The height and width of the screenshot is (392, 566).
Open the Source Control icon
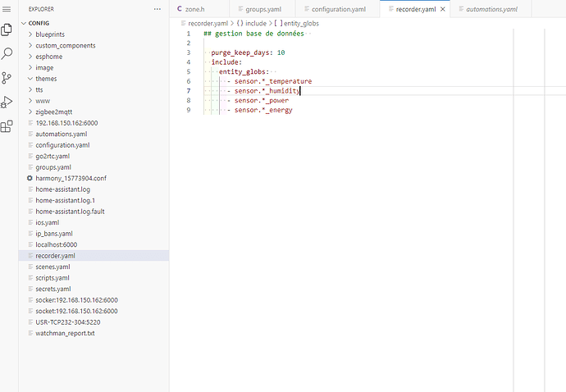pyautogui.click(x=7, y=78)
